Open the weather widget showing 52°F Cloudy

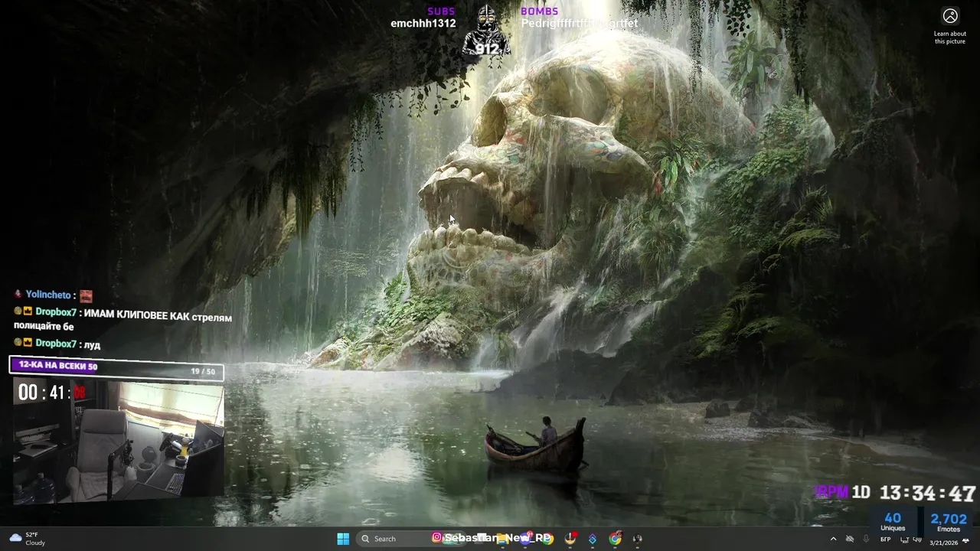tap(26, 539)
